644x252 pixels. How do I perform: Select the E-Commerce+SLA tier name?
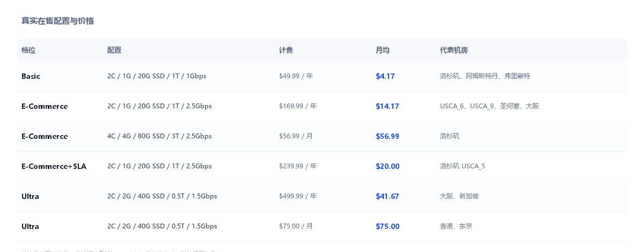coord(54,166)
